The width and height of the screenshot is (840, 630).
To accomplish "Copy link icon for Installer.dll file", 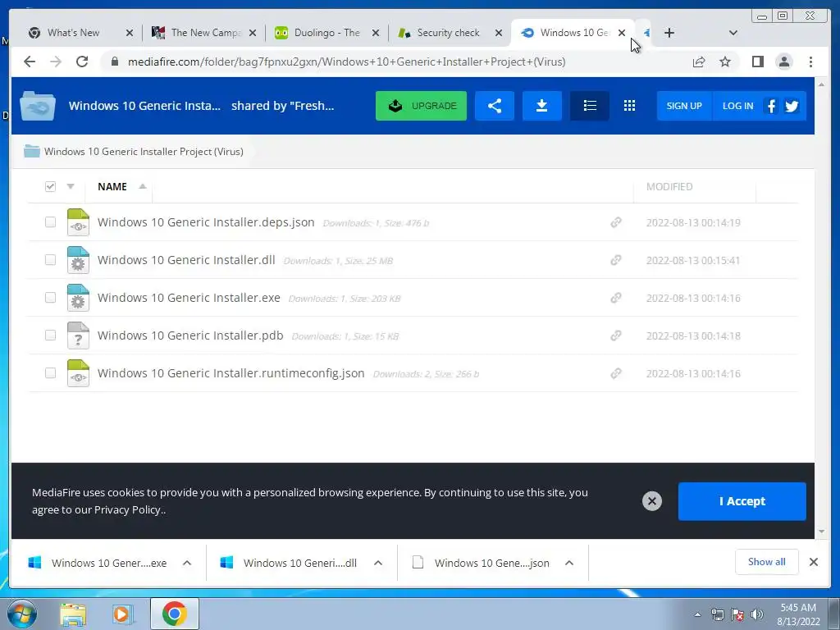I will click(616, 260).
